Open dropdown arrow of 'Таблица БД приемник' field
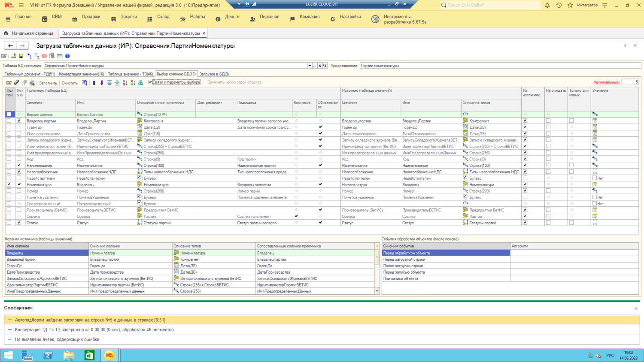 click(x=310, y=66)
